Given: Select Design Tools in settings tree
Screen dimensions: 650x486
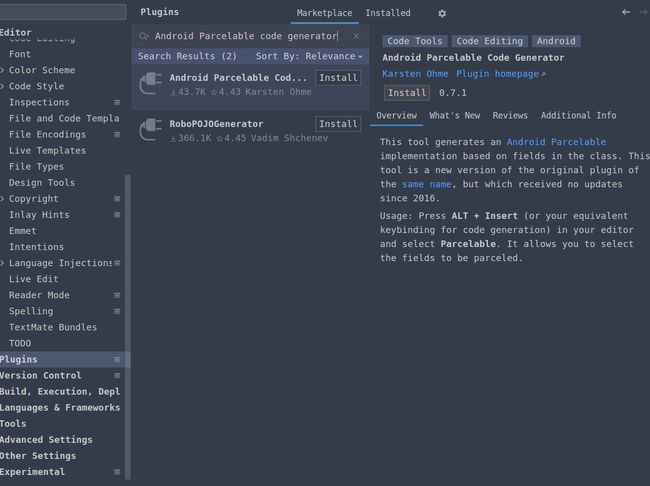Looking at the screenshot, I should click(x=42, y=182).
